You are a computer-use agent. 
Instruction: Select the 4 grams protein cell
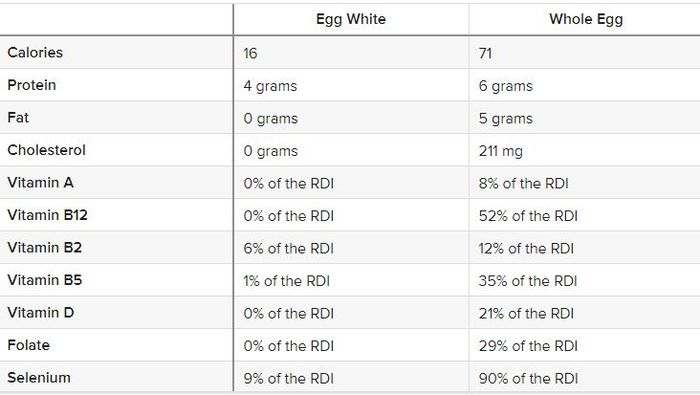(270, 86)
